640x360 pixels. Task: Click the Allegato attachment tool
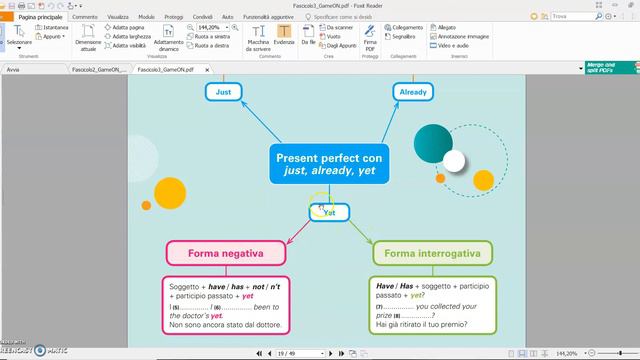tap(443, 27)
